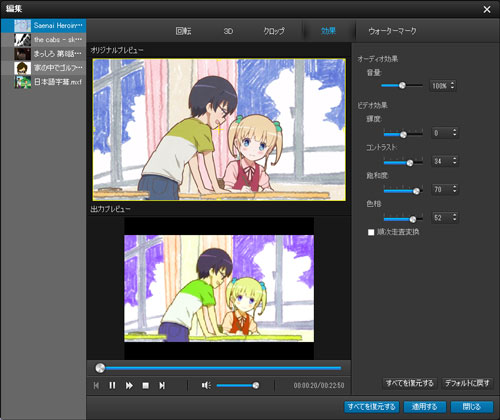This screenshot has width=500, height=420.
Task: Click the 出力プレビュー label
Action: pyautogui.click(x=110, y=209)
